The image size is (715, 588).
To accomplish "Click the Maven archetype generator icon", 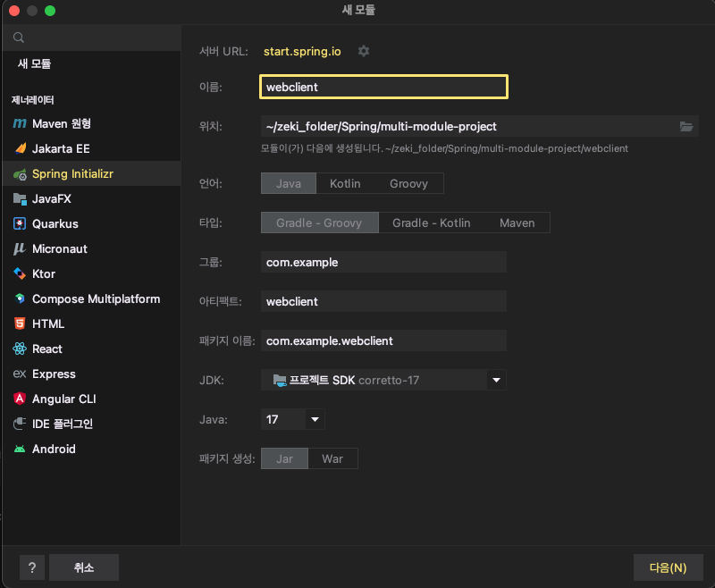I will tap(19, 123).
